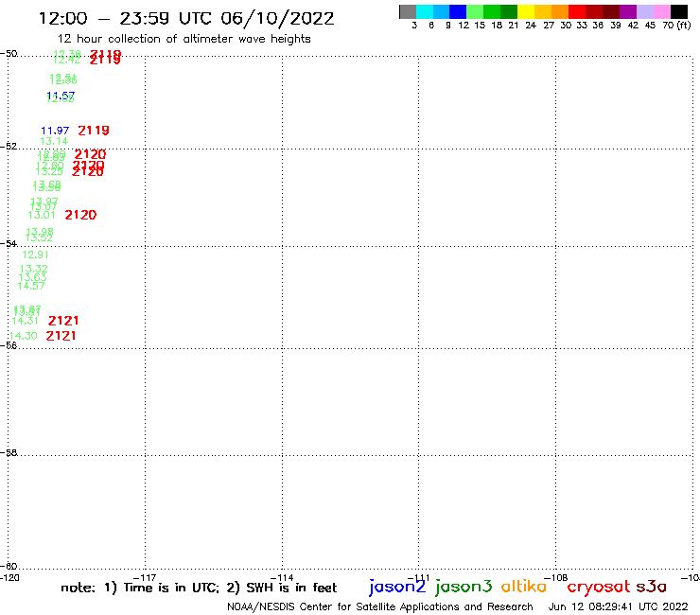Select the '-54' latitude axis label
This screenshot has height=615, width=700.
click(x=9, y=243)
